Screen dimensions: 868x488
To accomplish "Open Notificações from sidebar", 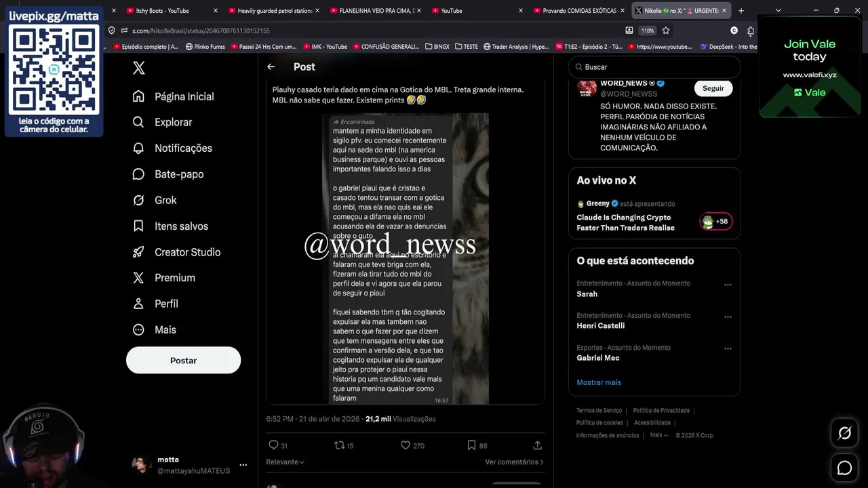I will tap(172, 148).
